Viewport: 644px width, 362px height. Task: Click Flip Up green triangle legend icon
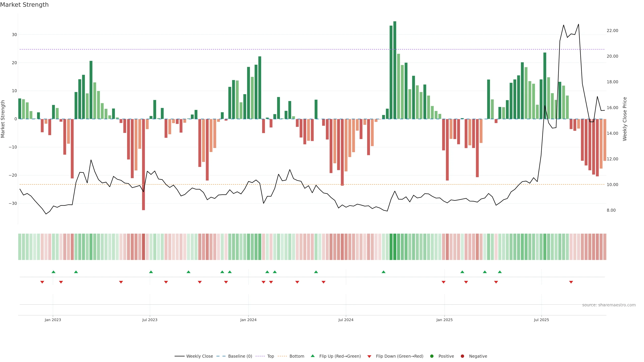coord(312,356)
